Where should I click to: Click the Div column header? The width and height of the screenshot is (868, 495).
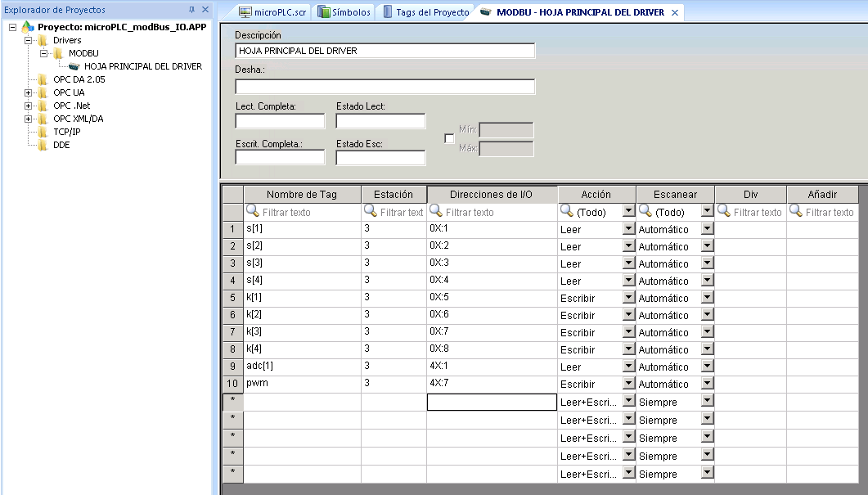[x=751, y=195]
